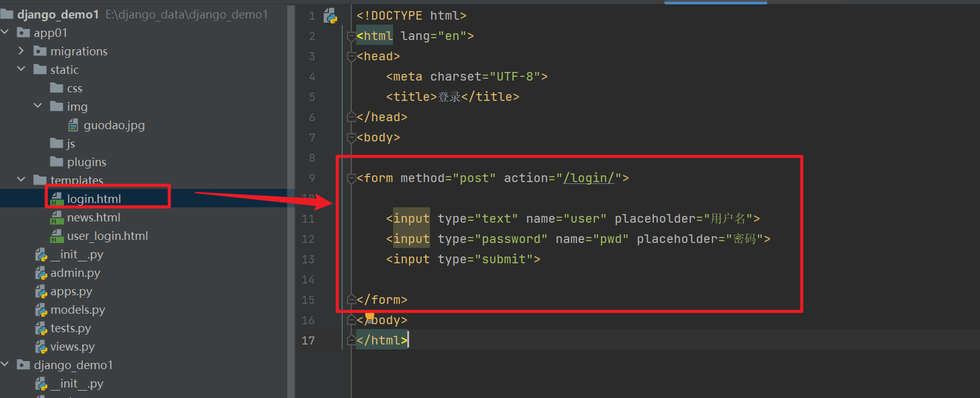Click the guodao.jpg image file icon
Screen dimensions: 980x398
tap(73, 125)
